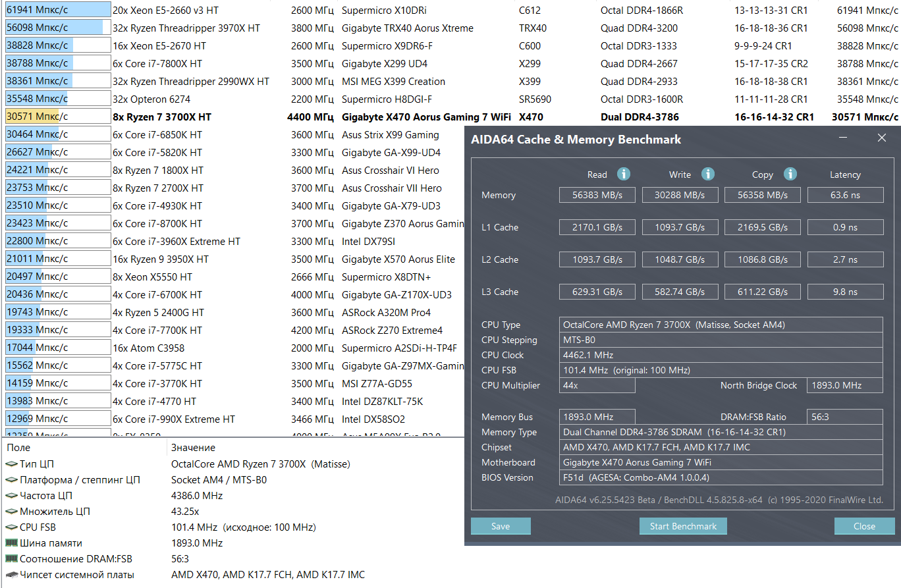
Task: Select the Gigabyte TRX40 Aorus Xtreme cell
Action: coord(408,28)
